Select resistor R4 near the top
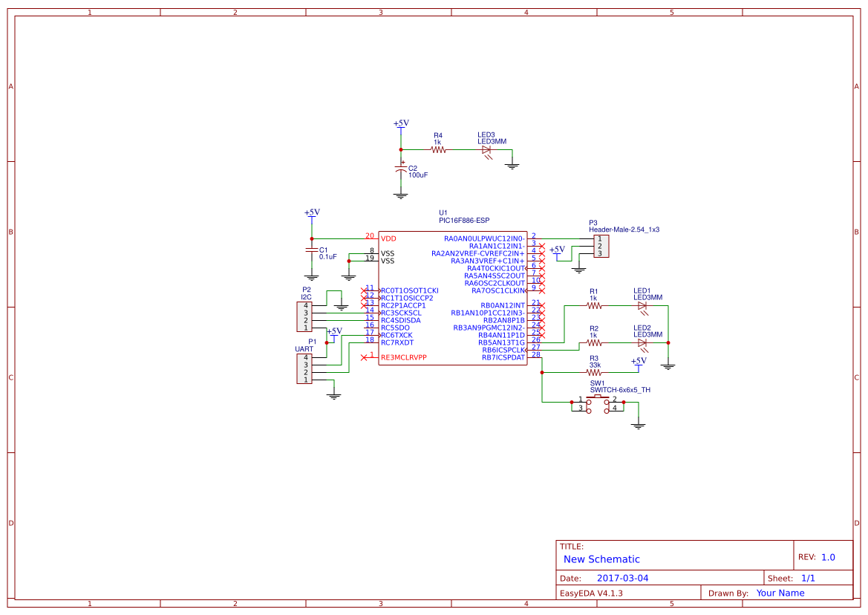 coord(437,149)
